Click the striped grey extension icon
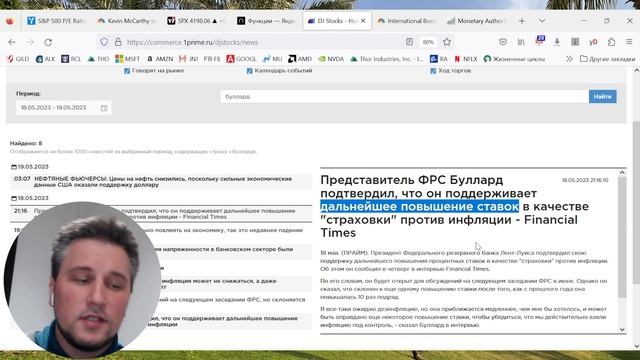 tap(575, 42)
